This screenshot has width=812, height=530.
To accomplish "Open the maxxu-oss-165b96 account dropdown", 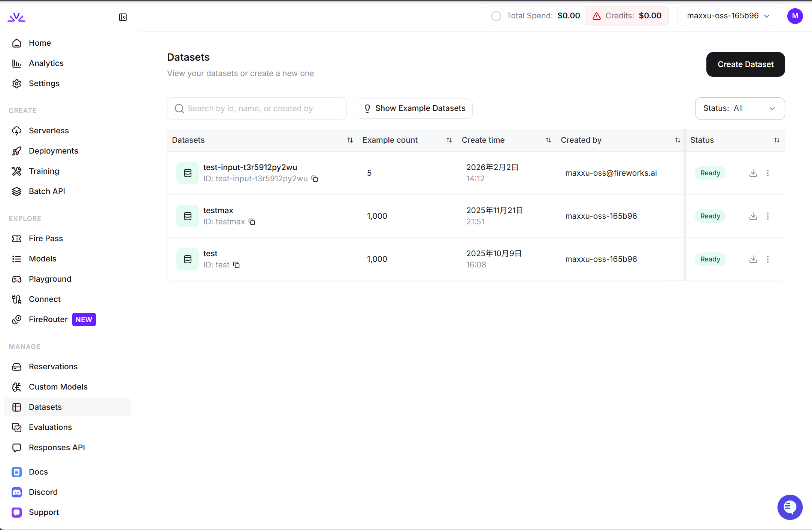I will point(728,16).
